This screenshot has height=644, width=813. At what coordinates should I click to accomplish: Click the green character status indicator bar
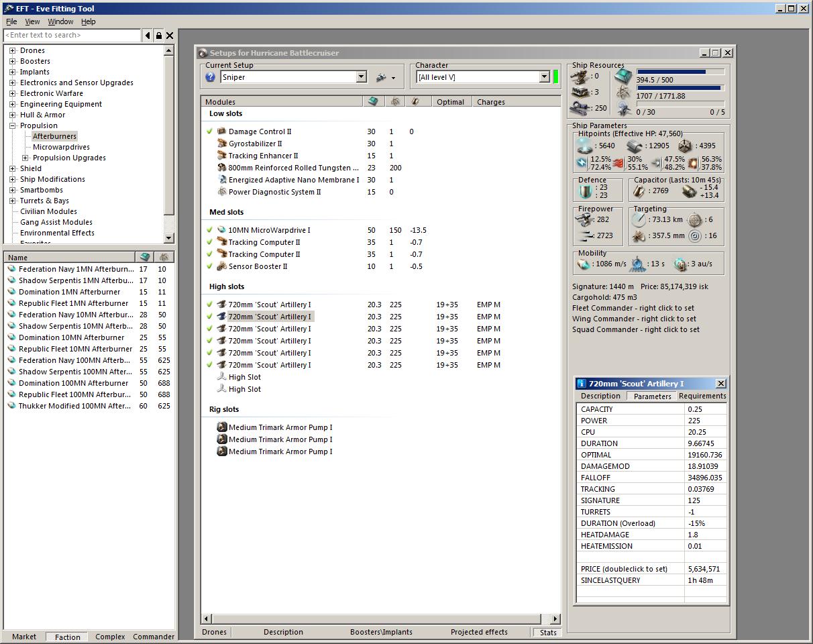click(x=555, y=77)
